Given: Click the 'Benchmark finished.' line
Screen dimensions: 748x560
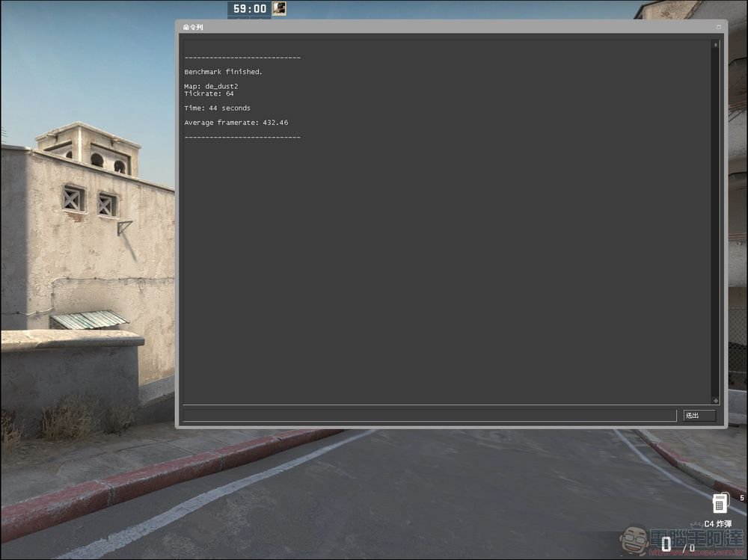Looking at the screenshot, I should 223,72.
